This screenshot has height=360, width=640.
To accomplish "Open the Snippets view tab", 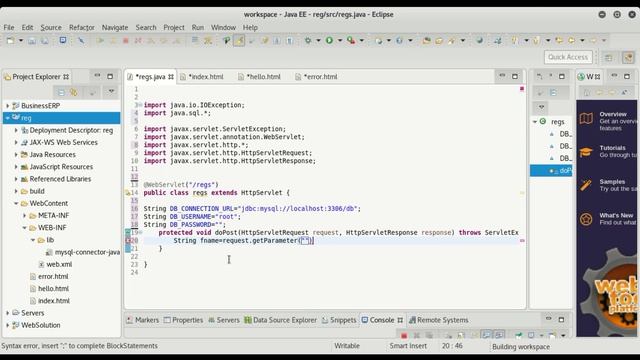I will [339, 320].
